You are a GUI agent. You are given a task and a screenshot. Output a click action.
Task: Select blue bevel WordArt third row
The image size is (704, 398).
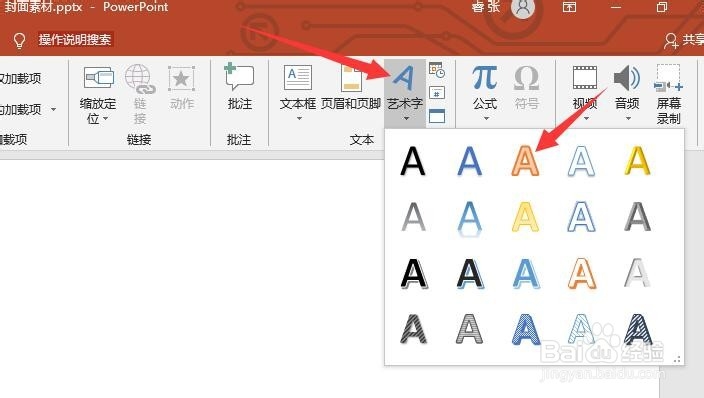pyautogui.click(x=526, y=274)
